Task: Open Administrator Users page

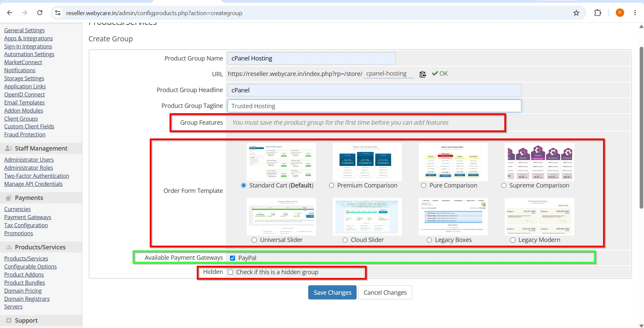Action: pos(29,160)
